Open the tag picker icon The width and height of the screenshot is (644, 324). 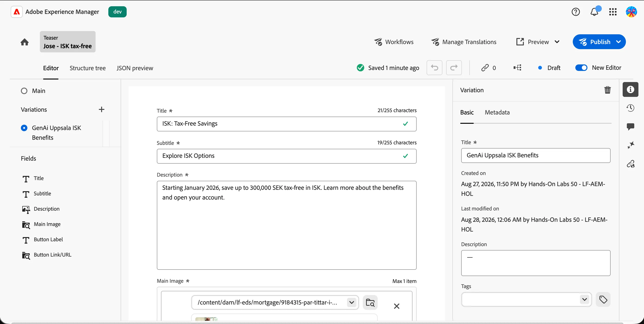tap(603, 299)
